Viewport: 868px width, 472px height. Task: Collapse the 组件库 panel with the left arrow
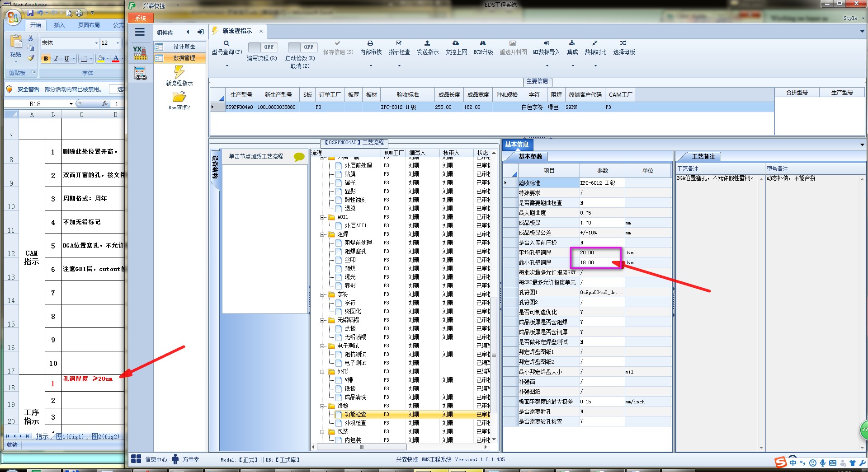point(188,32)
